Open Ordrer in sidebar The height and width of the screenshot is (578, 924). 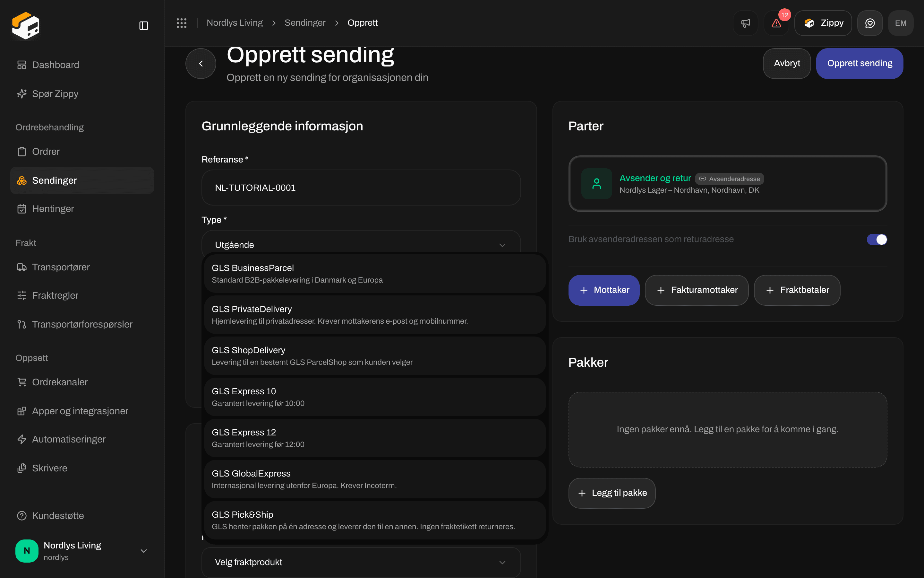82,151
